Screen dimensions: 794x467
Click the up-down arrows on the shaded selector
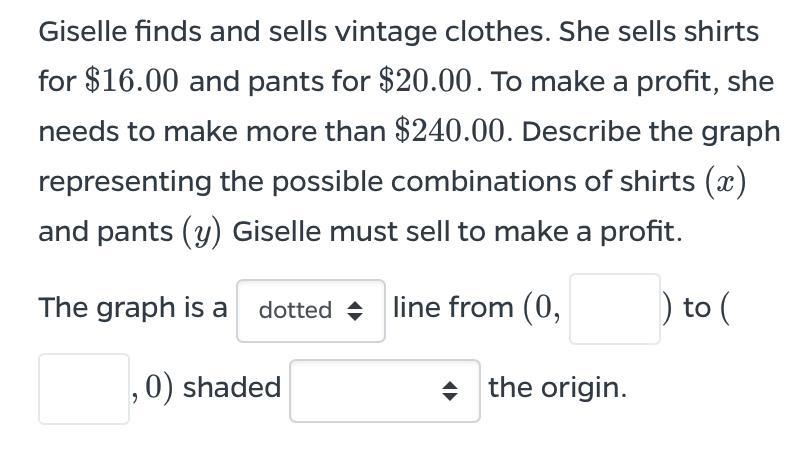click(x=450, y=391)
